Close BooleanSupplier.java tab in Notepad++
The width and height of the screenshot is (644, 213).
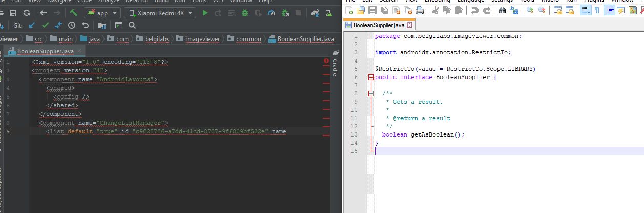pyautogui.click(x=409, y=25)
